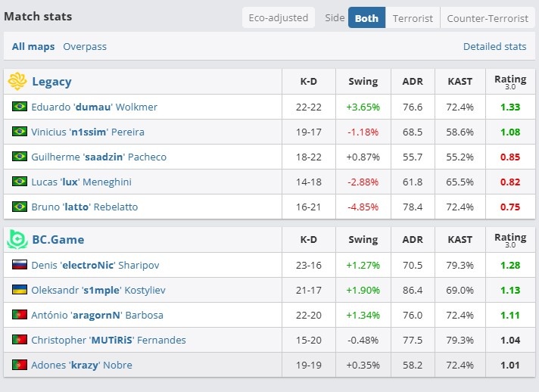Select the Overpass map tab
The width and height of the screenshot is (539, 392).
(x=85, y=47)
